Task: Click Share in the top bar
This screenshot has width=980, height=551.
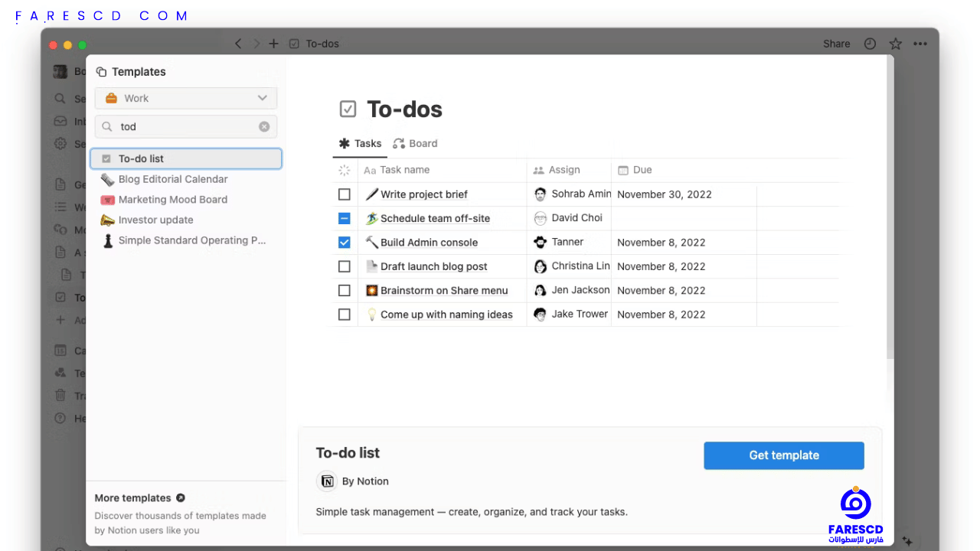Action: tap(837, 44)
